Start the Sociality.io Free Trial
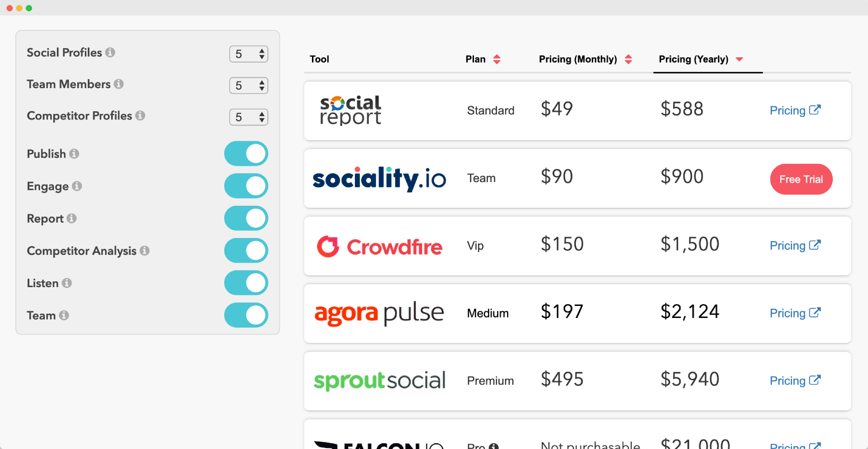The width and height of the screenshot is (868, 449). point(801,179)
